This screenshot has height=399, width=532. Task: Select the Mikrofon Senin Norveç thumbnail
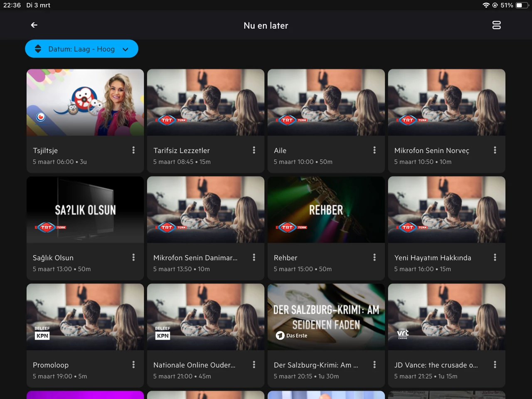point(447,102)
